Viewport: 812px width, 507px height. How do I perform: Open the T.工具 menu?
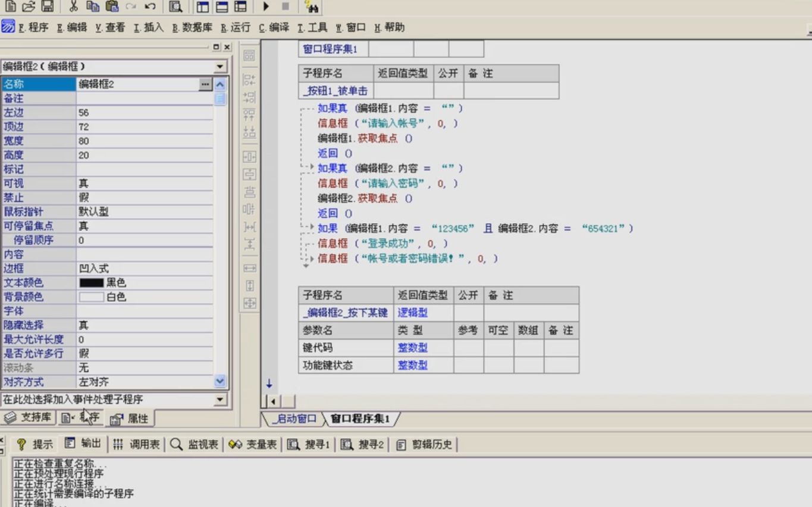point(312,27)
